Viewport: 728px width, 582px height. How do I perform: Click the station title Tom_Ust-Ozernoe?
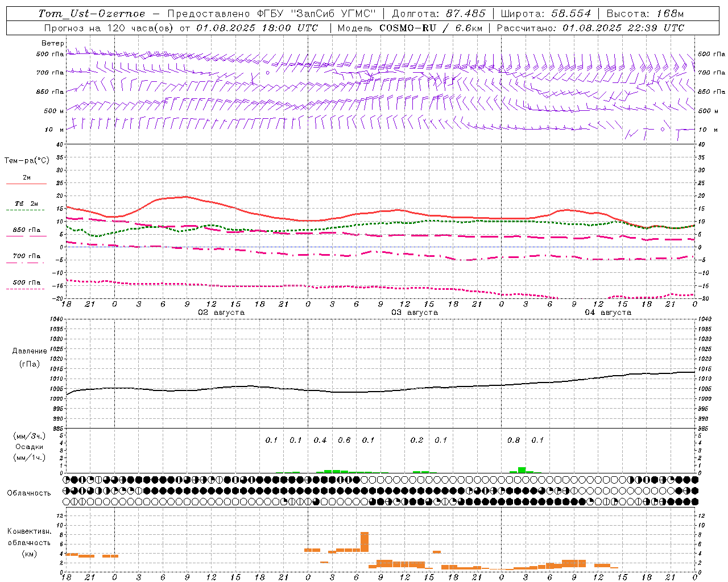(92, 14)
